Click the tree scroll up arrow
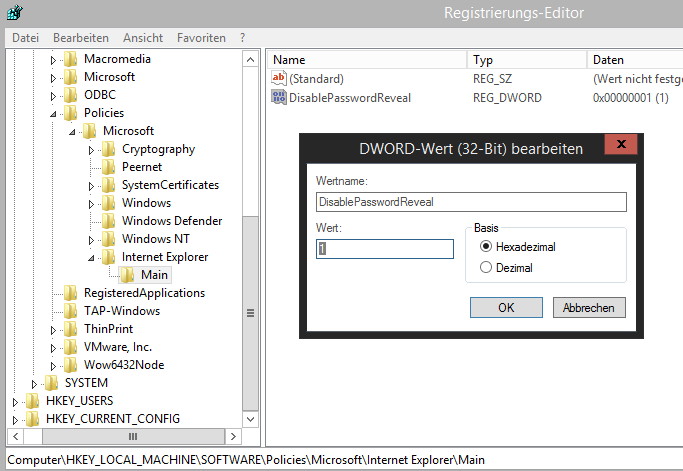Image resolution: width=683 pixels, height=471 pixels. pos(250,59)
